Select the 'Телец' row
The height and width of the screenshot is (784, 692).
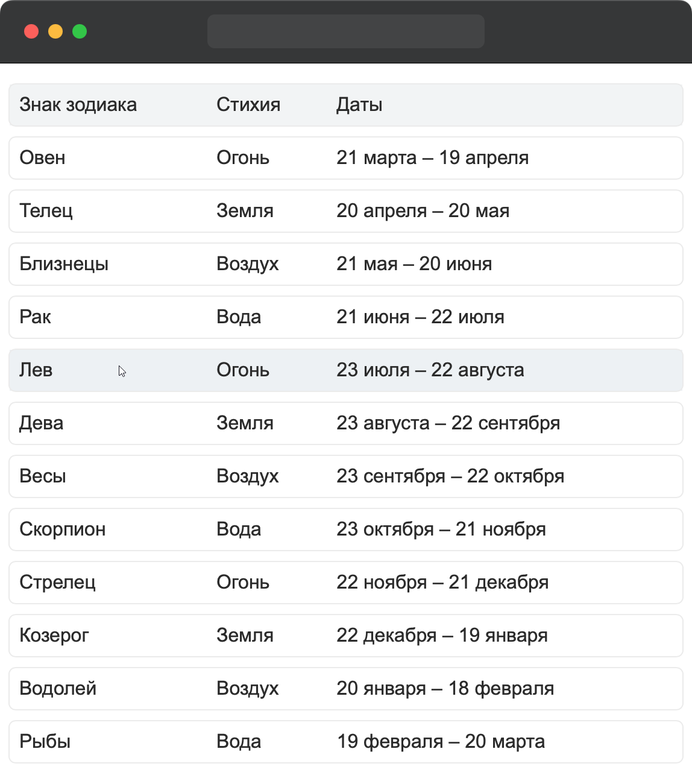click(x=345, y=211)
